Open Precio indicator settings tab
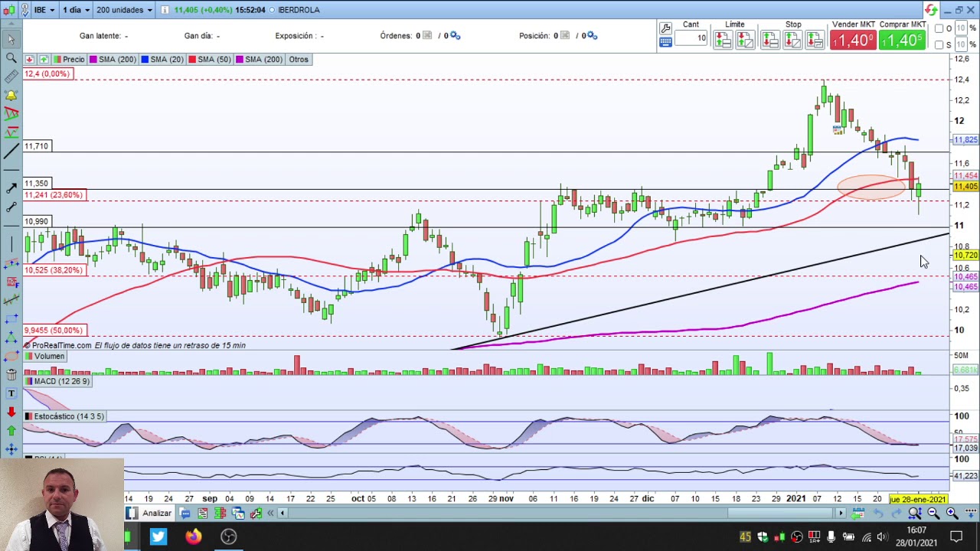 (x=69, y=59)
